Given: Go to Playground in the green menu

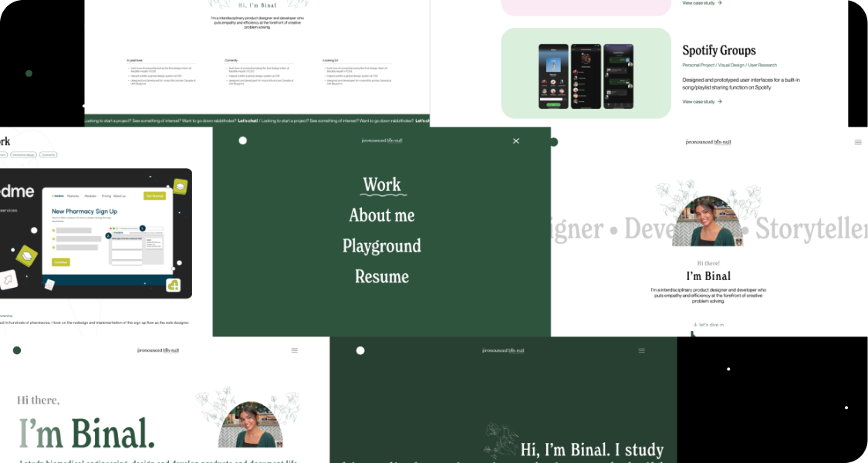Looking at the screenshot, I should click(x=382, y=246).
